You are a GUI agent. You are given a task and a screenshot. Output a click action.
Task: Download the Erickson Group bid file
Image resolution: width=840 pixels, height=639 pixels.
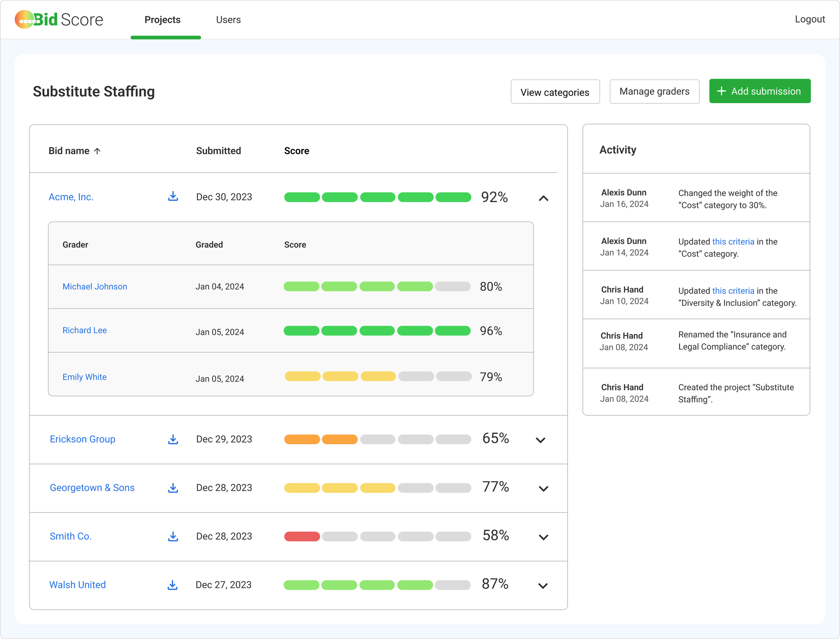[173, 439]
